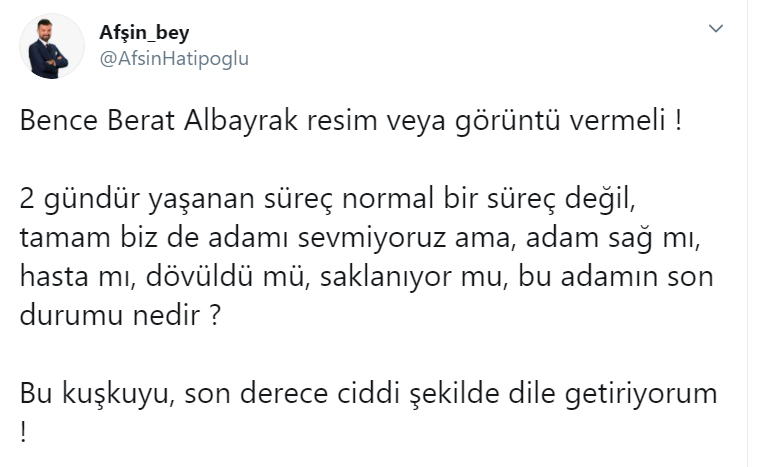Expand the tweet options chevron
The height and width of the screenshot is (467, 757).
(x=715, y=29)
